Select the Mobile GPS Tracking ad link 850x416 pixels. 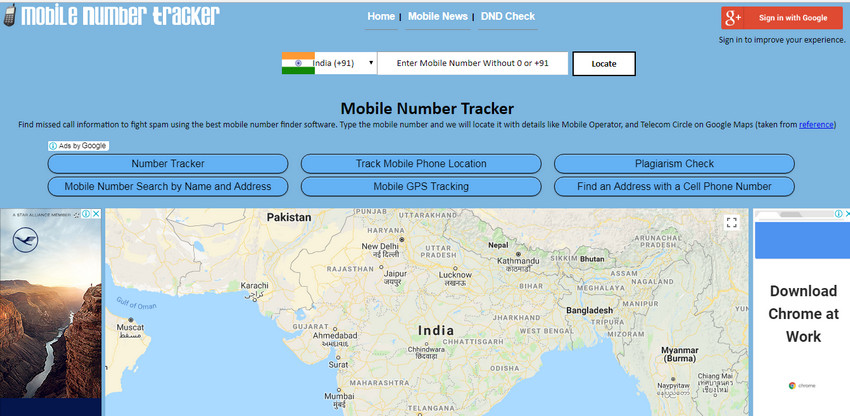(x=421, y=187)
